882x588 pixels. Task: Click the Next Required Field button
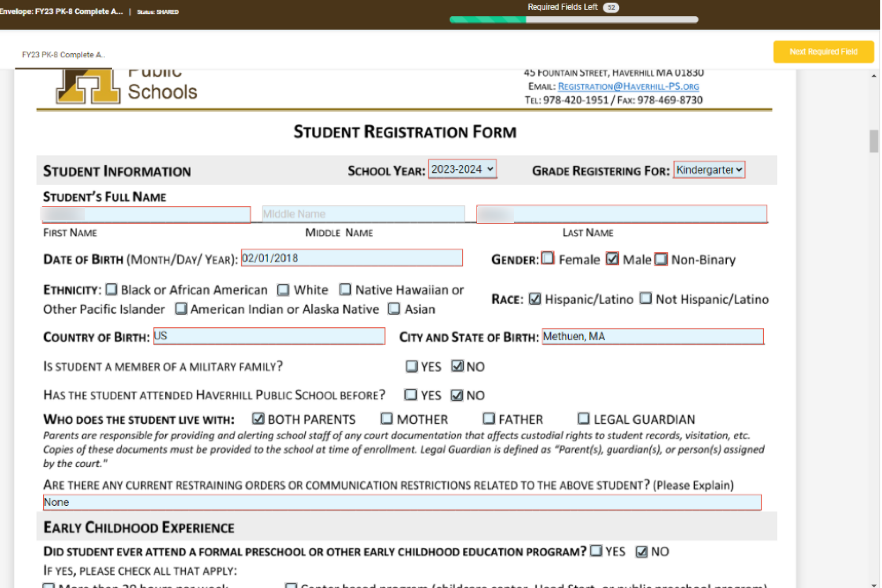pyautogui.click(x=823, y=52)
